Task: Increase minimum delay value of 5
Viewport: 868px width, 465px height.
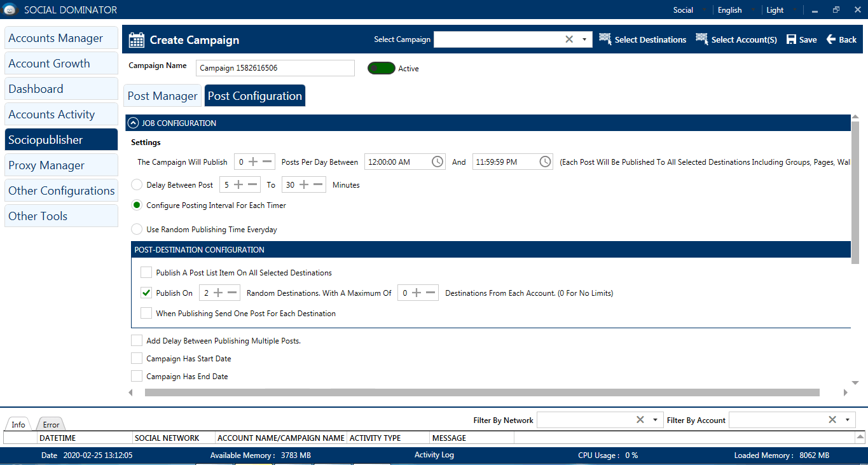Action: (x=238, y=185)
